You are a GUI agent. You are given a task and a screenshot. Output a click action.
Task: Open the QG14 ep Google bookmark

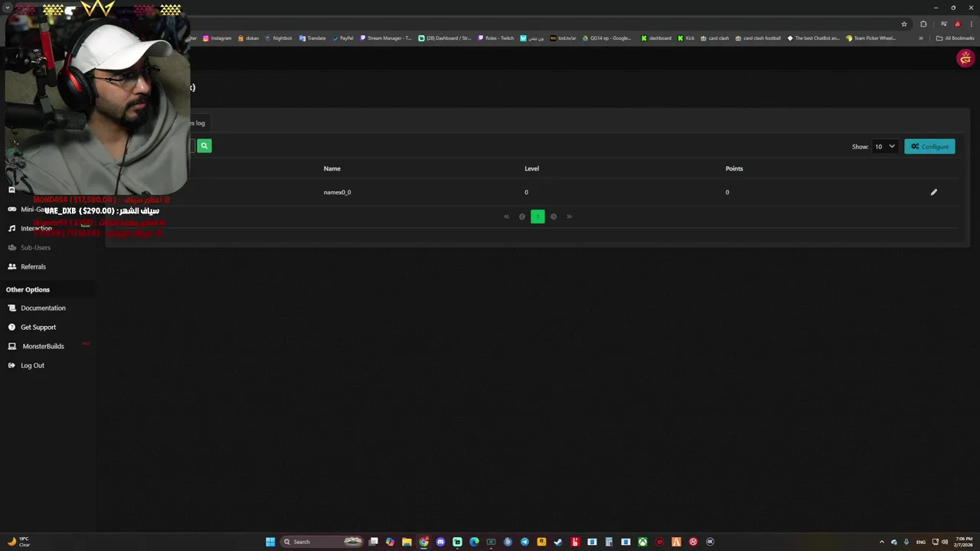click(x=607, y=38)
